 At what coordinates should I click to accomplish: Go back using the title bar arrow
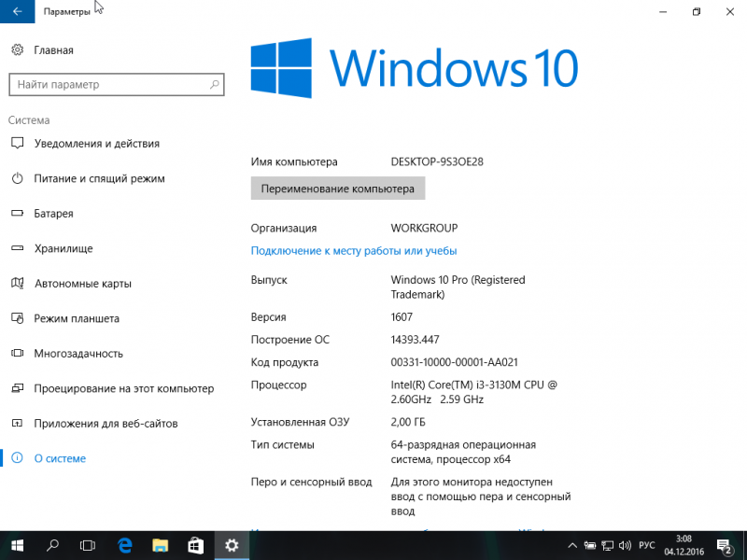coord(17,11)
